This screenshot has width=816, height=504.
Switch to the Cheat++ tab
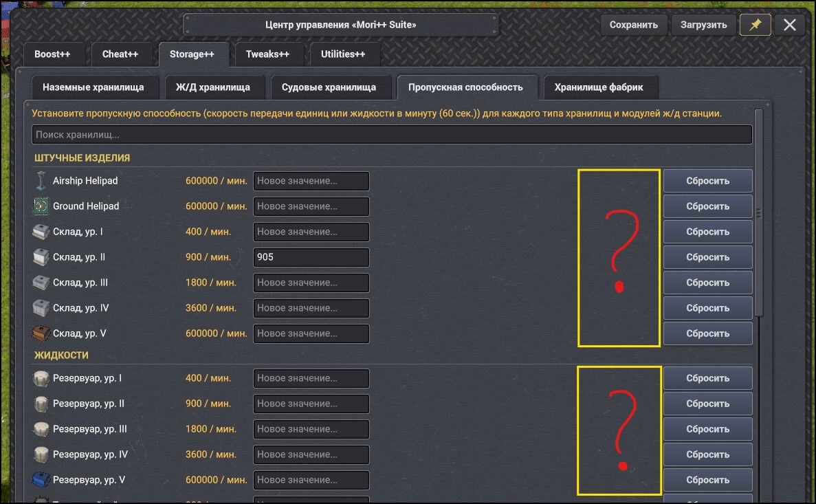[x=120, y=54]
